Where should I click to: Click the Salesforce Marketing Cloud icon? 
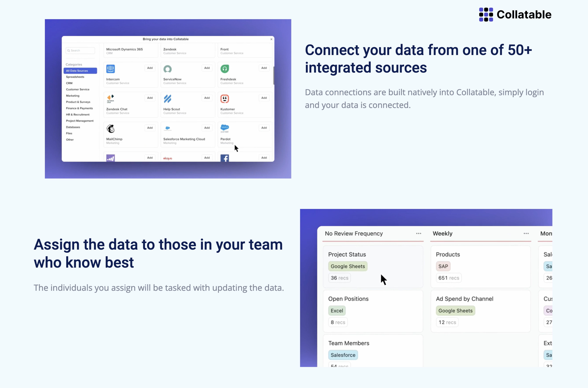pyautogui.click(x=167, y=128)
